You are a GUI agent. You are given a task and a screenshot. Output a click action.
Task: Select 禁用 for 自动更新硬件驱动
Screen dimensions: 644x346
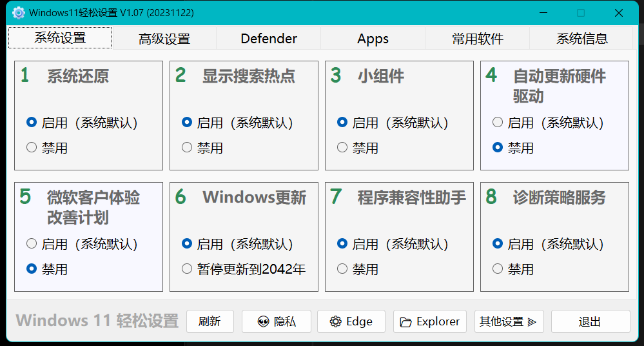tap(512, 148)
